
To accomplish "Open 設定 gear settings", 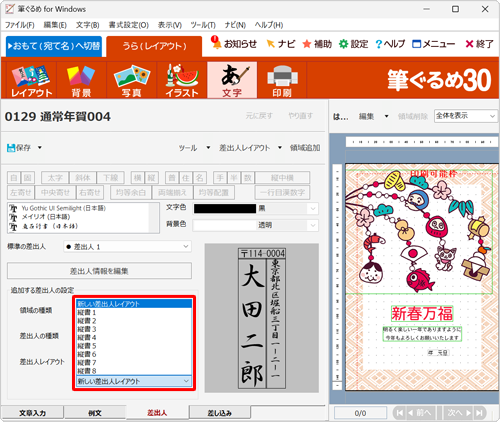I will [x=343, y=44].
